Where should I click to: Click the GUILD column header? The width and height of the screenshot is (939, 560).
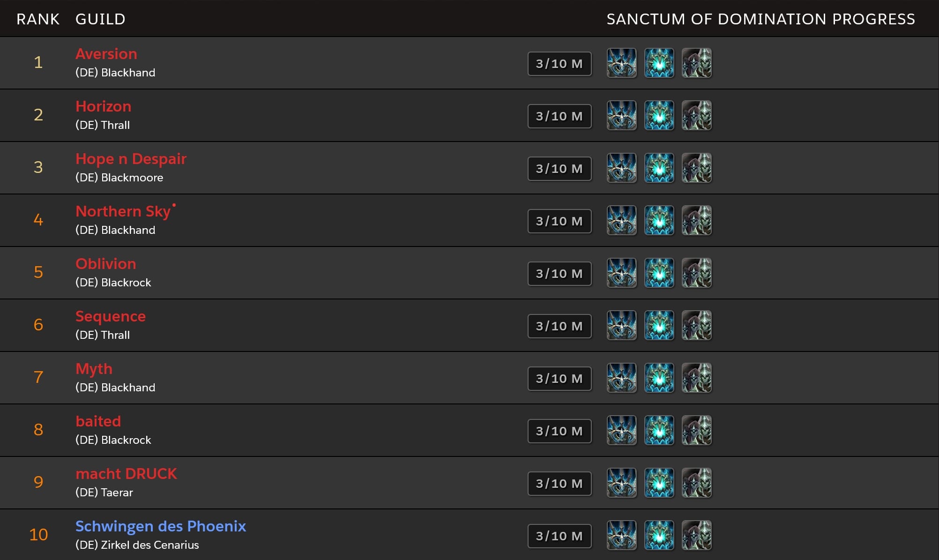[100, 19]
